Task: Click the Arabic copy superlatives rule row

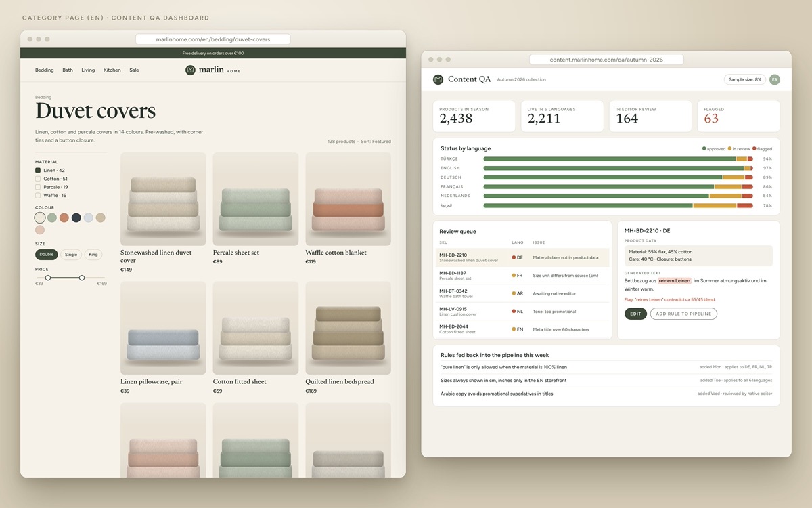Action: coord(606,394)
